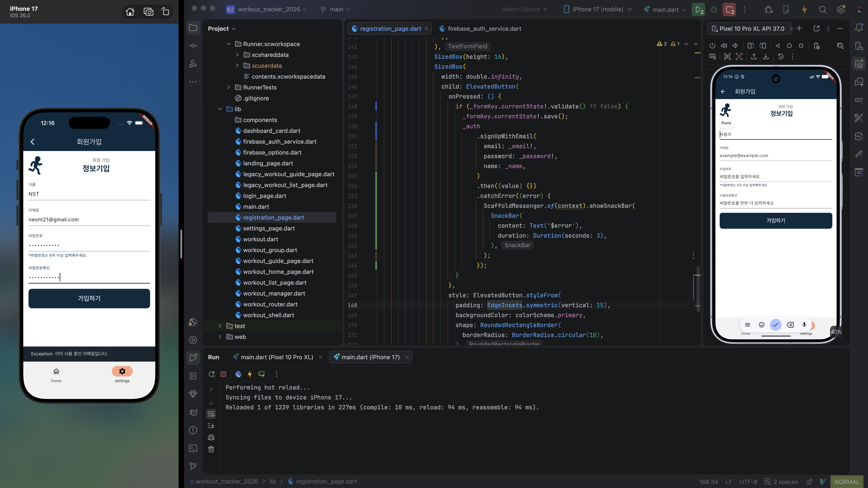Trigger Flutter hot reload lightning icon in toolbar
Screen dimensions: 868x488
804,9
